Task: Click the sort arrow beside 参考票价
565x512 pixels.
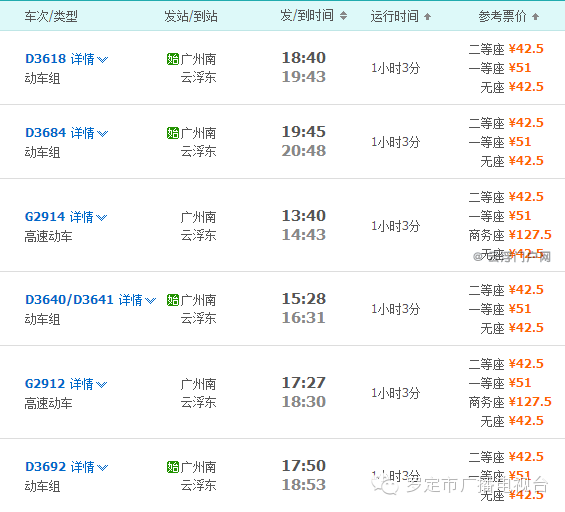Action: pyautogui.click(x=535, y=16)
